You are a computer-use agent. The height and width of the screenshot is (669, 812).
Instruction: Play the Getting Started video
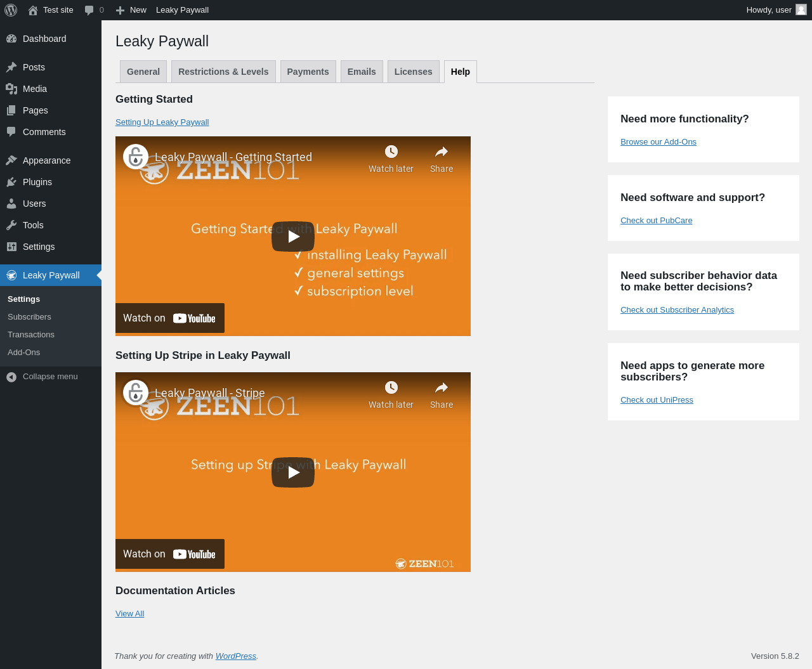(293, 237)
